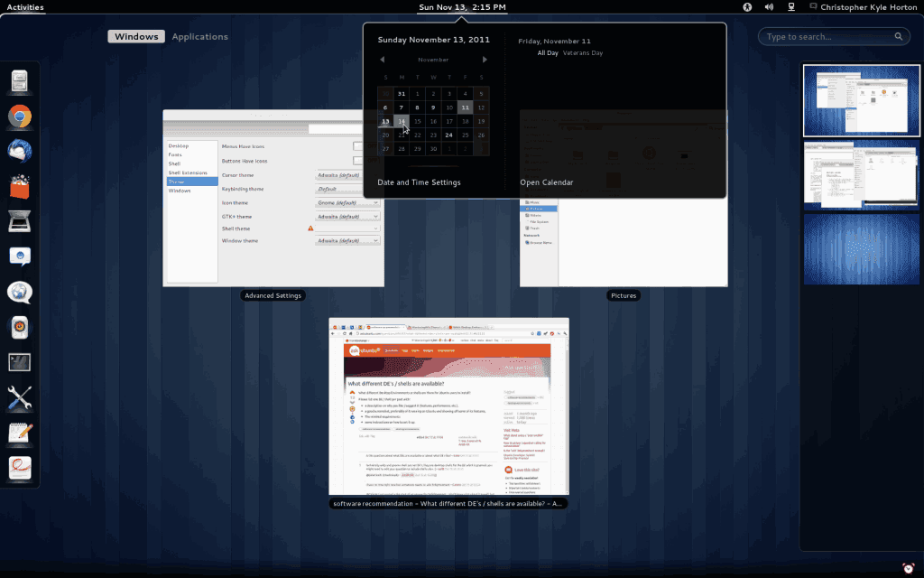Viewport: 924px width, 578px height.
Task: Switch to the Applications tab in the overview
Action: 200,36
